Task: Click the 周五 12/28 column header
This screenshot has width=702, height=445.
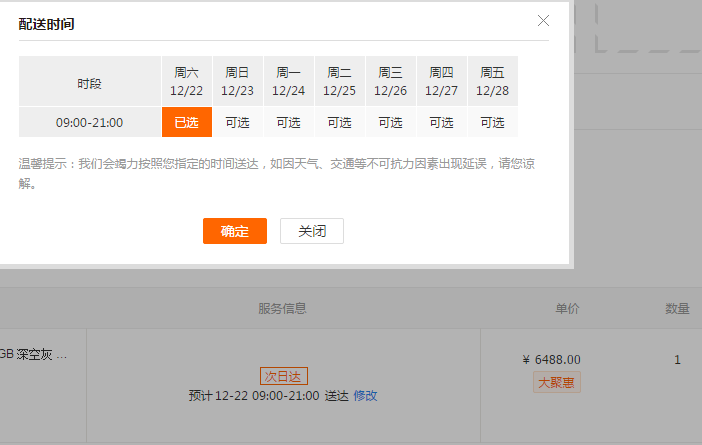Action: [492, 81]
